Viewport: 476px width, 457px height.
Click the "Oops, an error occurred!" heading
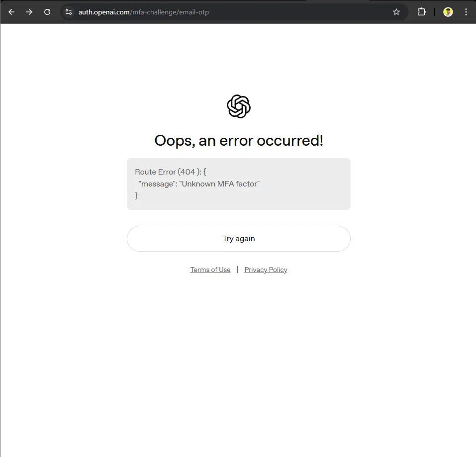239,141
